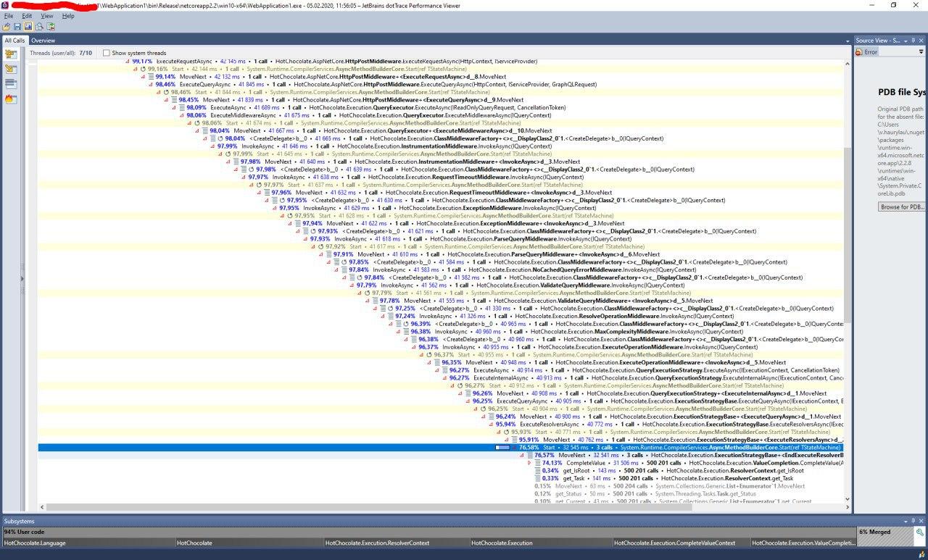
Task: Select the HotChocolate.Execution.ResolverContext subsystem bar
Action: [x=396, y=543]
